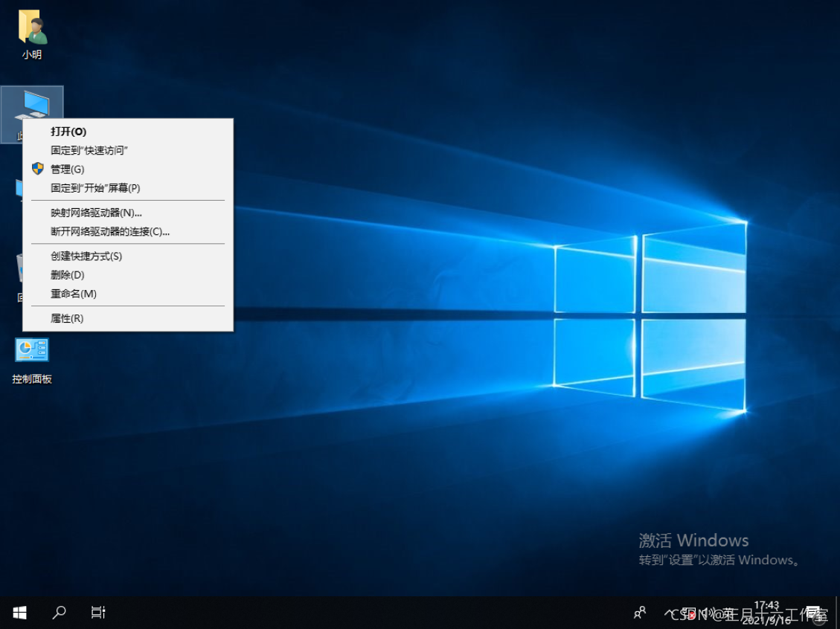The image size is (840, 629).
Task: Click the volume speaker tray icon
Action: point(709,613)
